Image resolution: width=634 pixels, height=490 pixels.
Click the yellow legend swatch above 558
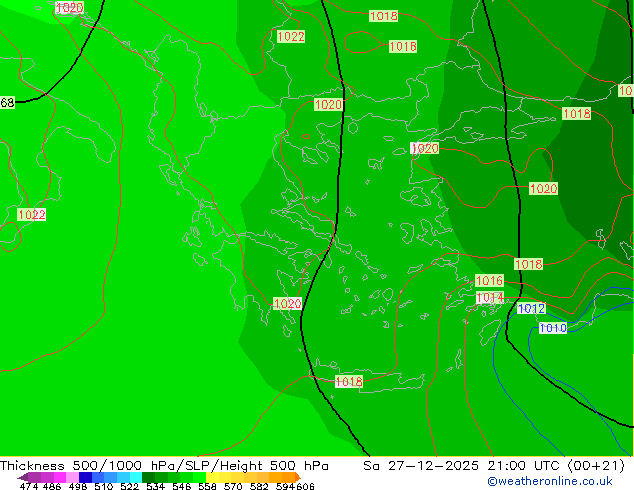click(x=212, y=477)
